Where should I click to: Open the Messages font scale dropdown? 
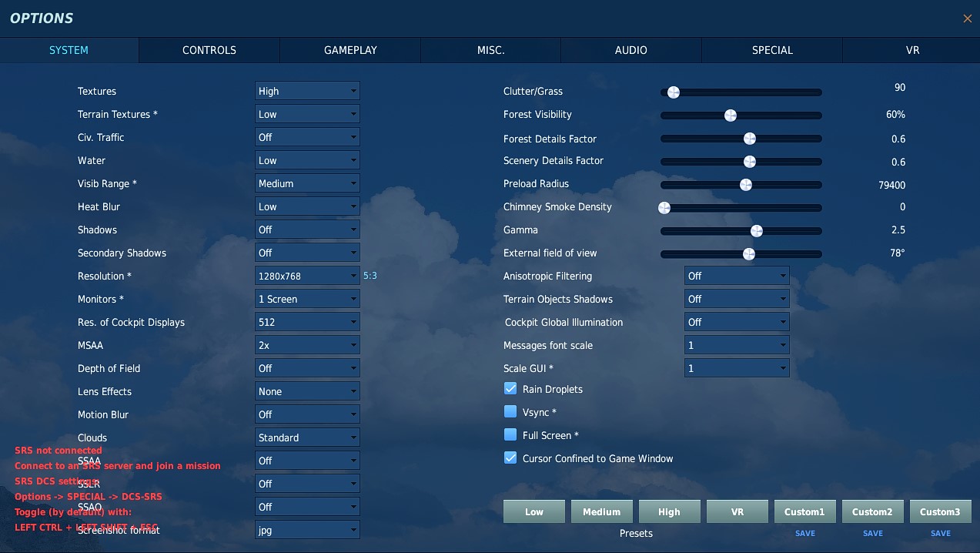(x=737, y=345)
